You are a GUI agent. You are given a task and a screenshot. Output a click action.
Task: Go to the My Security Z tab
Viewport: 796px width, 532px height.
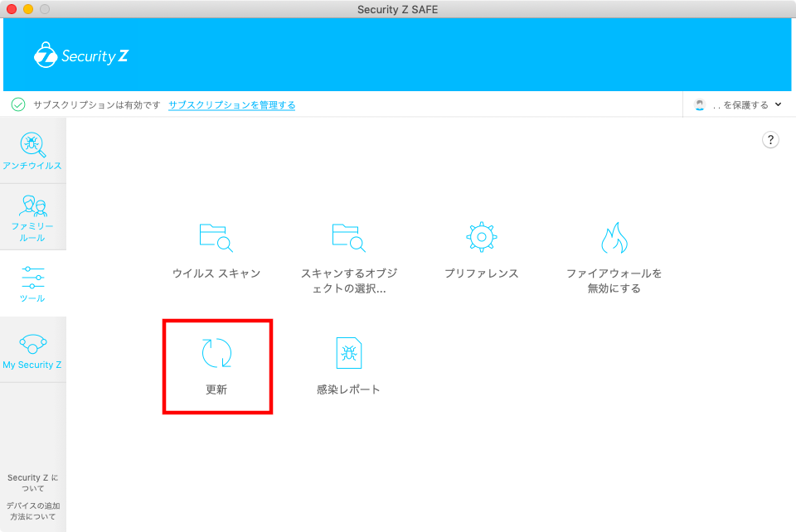[x=32, y=350]
